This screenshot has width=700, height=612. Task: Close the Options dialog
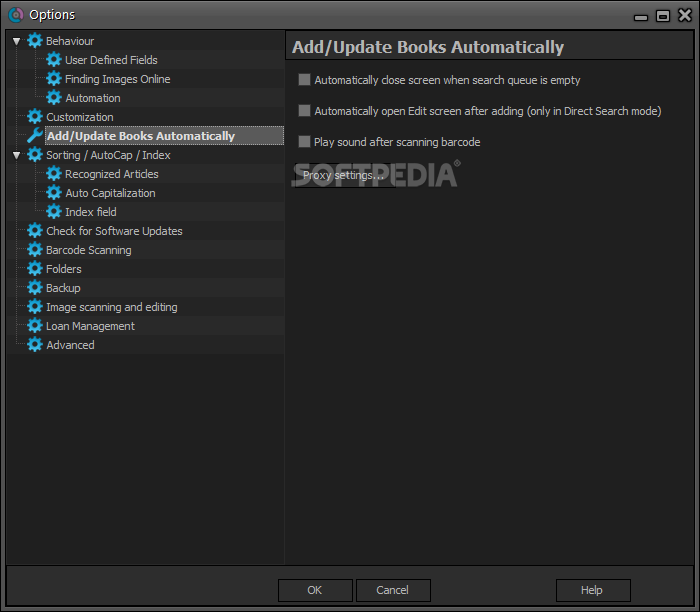(685, 15)
